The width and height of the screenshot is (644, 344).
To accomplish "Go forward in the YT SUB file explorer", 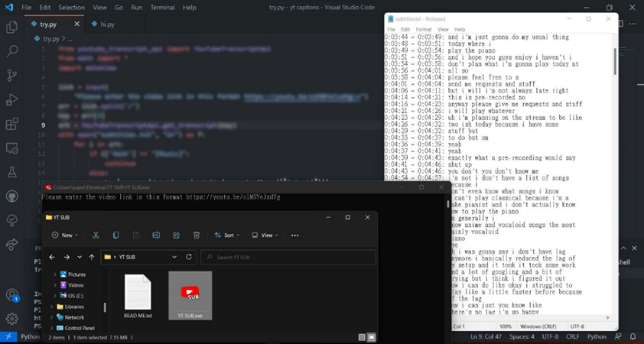I will tap(67, 257).
